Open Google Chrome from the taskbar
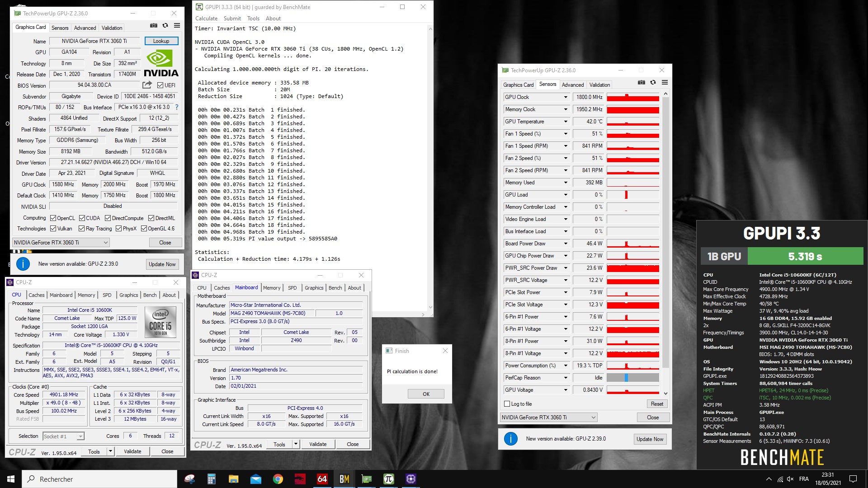Viewport: 868px width, 488px height. tap(278, 479)
